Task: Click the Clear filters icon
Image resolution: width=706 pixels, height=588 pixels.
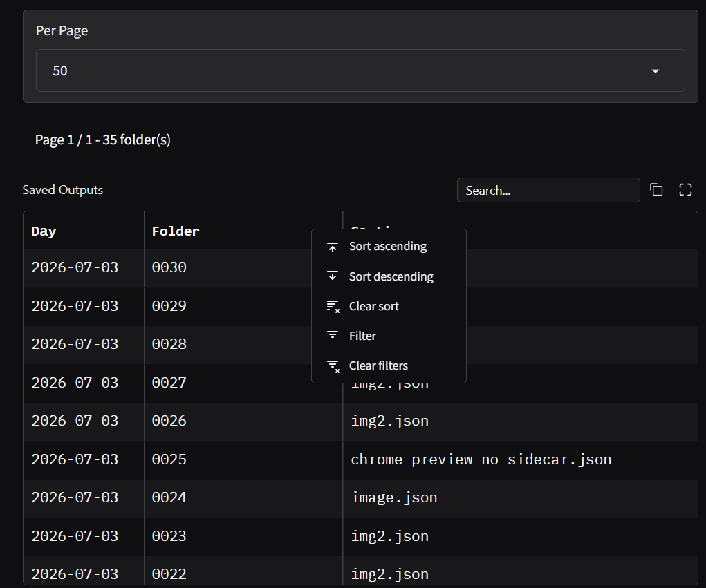Action: (x=333, y=366)
